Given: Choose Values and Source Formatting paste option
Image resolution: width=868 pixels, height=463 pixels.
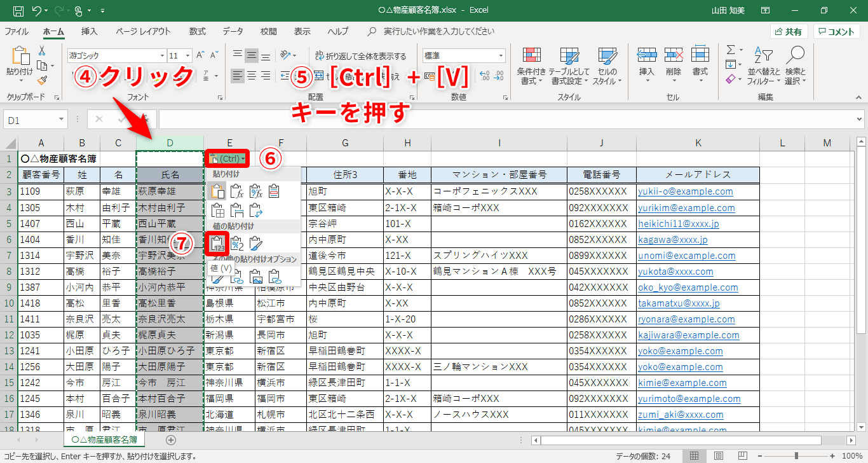Looking at the screenshot, I should pos(256,242).
